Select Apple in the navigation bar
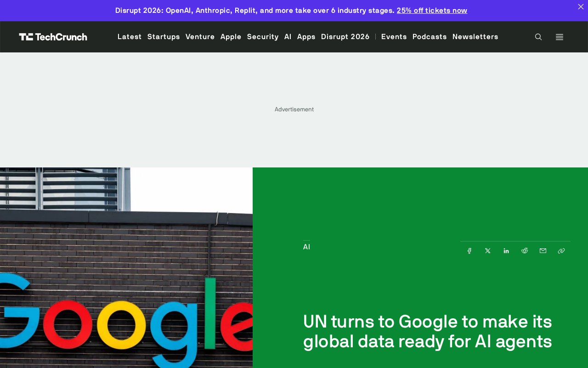588x368 pixels. tap(231, 37)
